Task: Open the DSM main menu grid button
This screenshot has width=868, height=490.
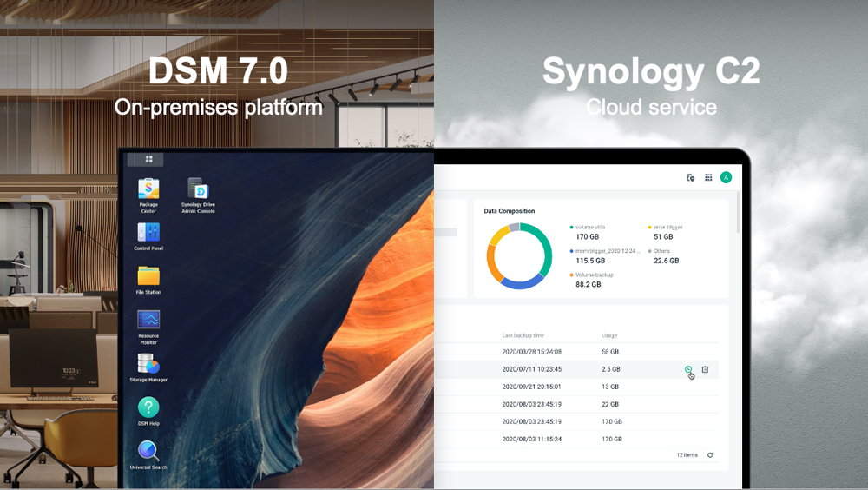Action: point(148,159)
